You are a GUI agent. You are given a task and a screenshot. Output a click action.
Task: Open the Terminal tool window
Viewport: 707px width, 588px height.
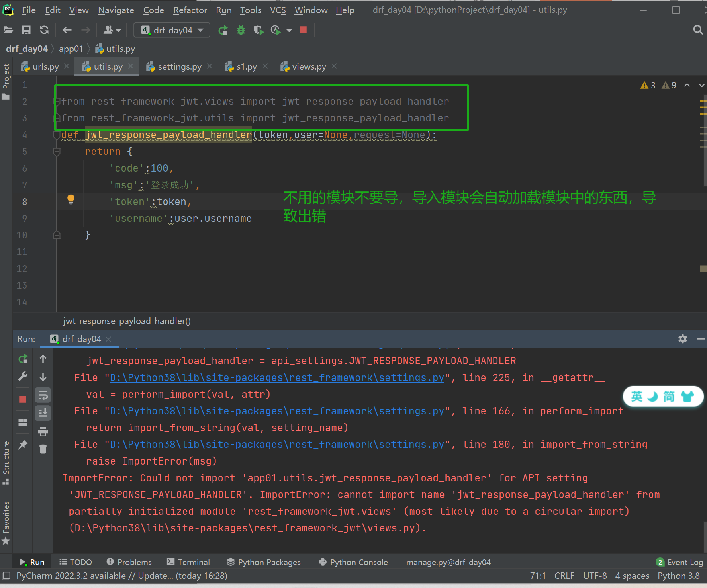[188, 562]
